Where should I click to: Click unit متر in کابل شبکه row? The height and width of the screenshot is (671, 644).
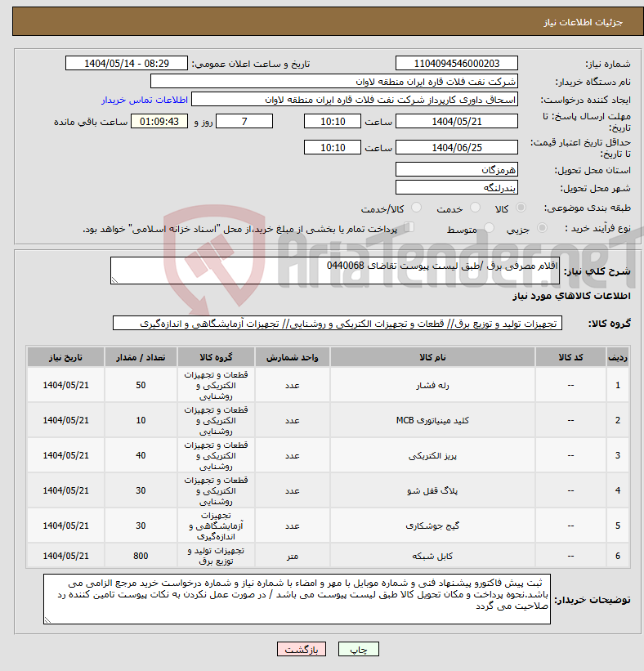pos(293,556)
